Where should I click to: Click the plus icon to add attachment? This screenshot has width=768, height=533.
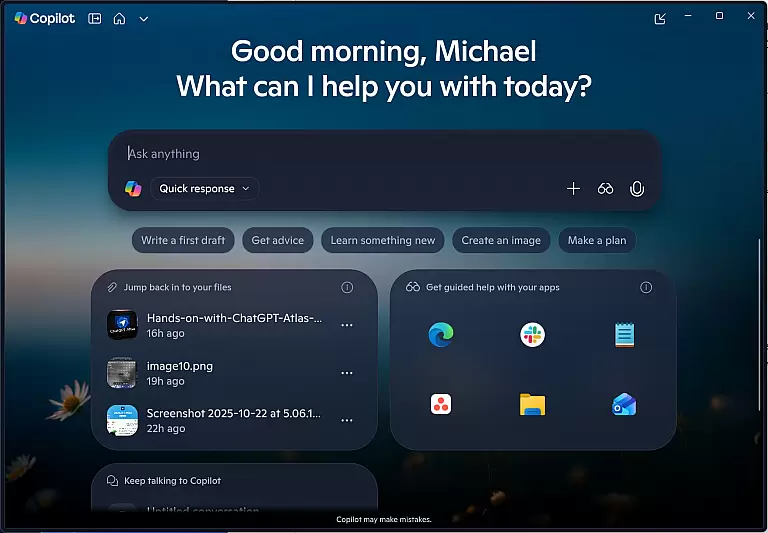tap(573, 188)
